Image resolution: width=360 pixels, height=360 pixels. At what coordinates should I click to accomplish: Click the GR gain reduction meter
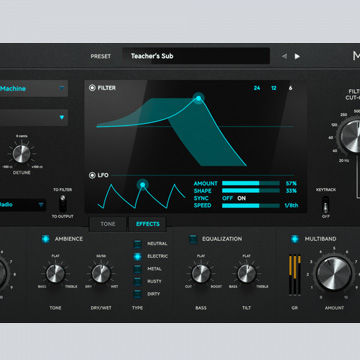[x=295, y=275]
